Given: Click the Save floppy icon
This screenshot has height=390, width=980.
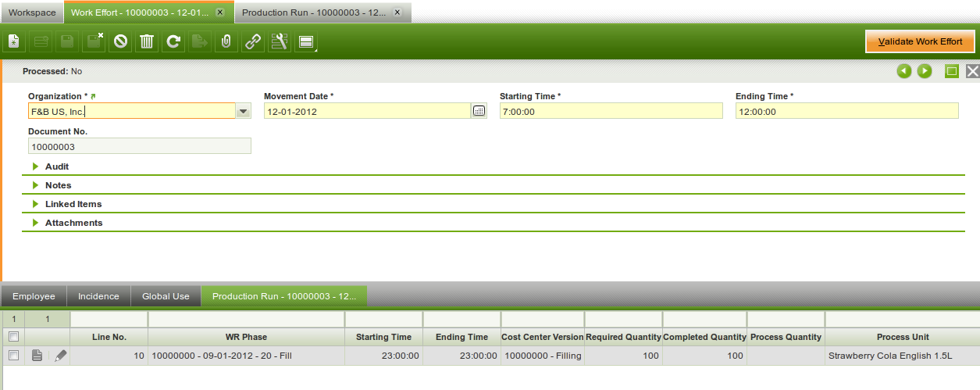Looking at the screenshot, I should (67, 41).
